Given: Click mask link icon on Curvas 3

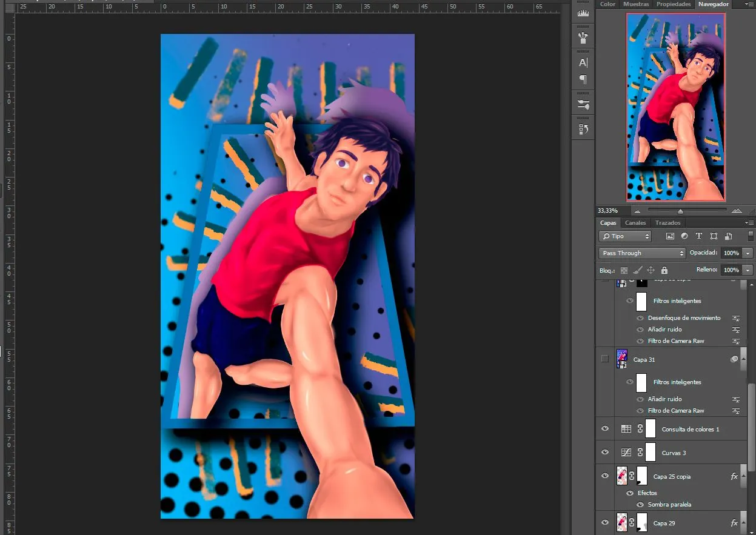Looking at the screenshot, I should 640,453.
